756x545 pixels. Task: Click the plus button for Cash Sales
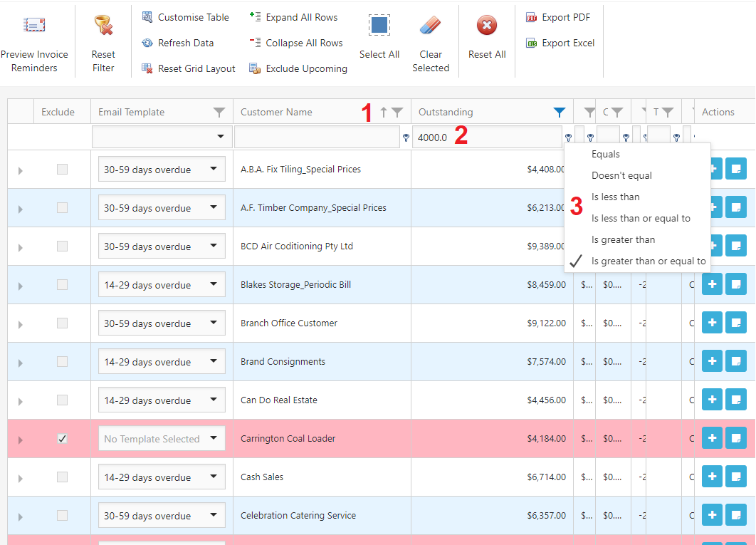pyautogui.click(x=712, y=477)
